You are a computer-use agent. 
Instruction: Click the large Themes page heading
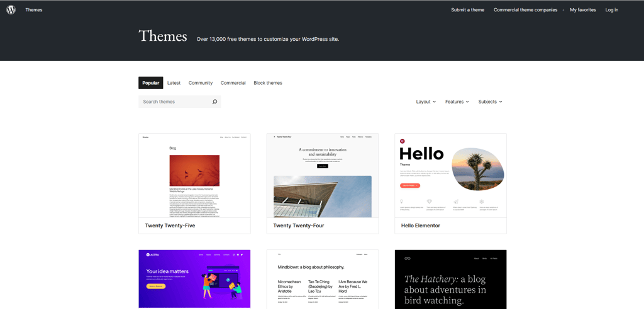(x=163, y=36)
